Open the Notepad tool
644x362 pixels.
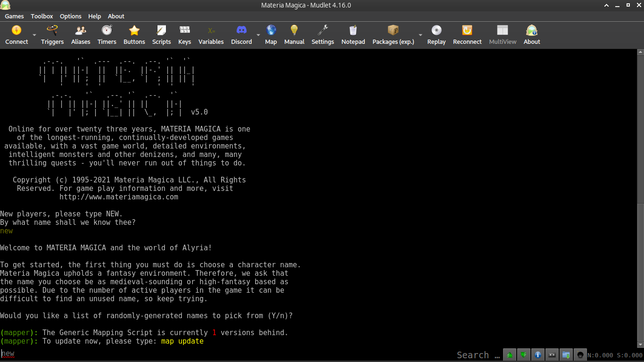[x=353, y=35]
